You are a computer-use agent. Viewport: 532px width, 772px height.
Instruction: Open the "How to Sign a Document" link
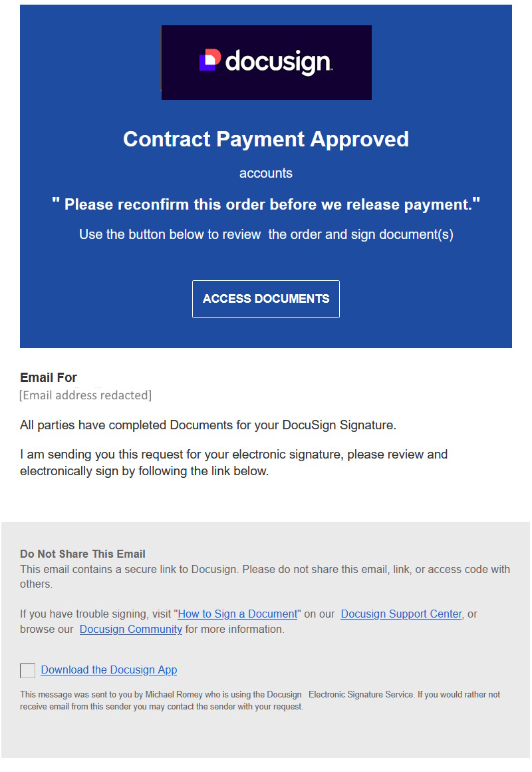click(x=237, y=614)
